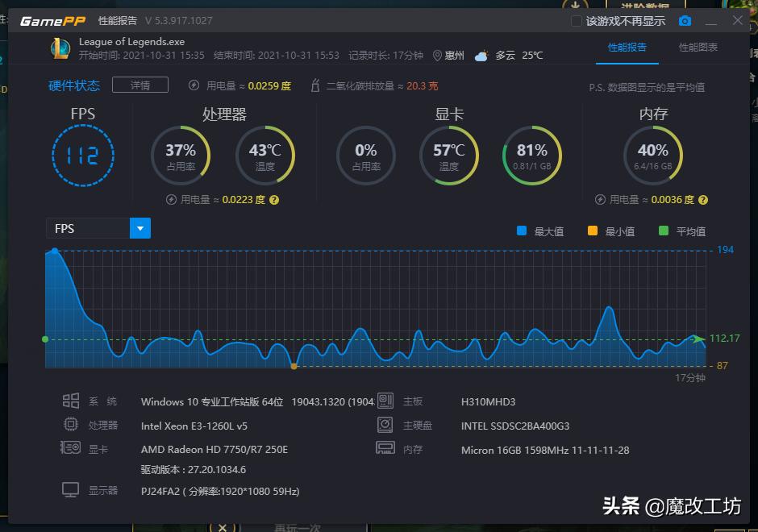
Task: Click the orange marker on the FPS graph
Action: click(294, 365)
